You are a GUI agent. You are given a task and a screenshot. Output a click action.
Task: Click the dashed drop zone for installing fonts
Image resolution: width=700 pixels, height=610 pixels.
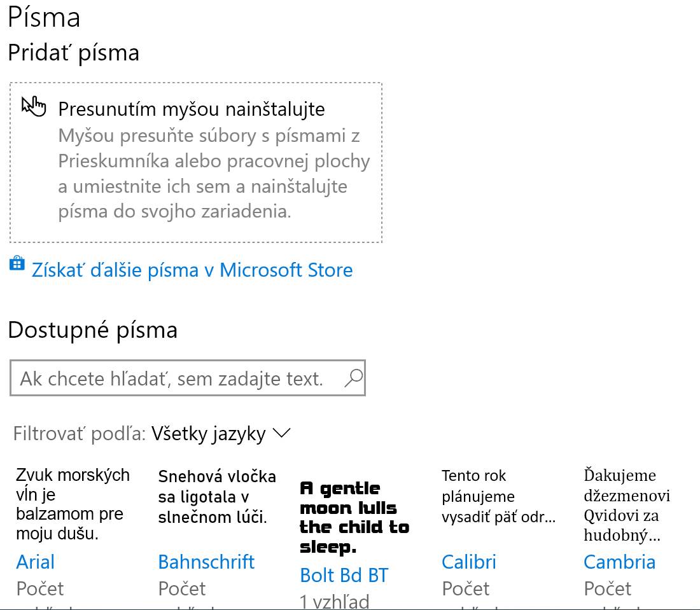pos(196,162)
